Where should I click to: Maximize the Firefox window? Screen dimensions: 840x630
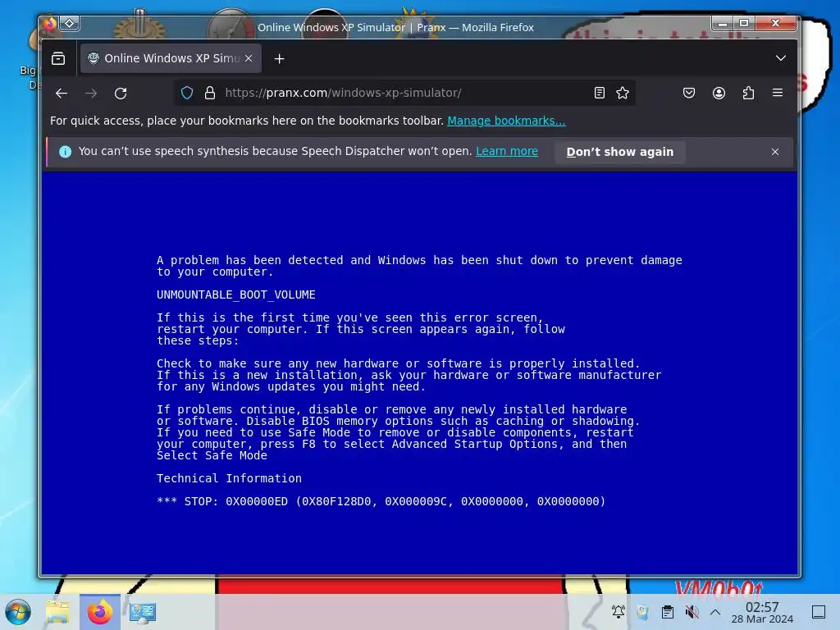(744, 23)
